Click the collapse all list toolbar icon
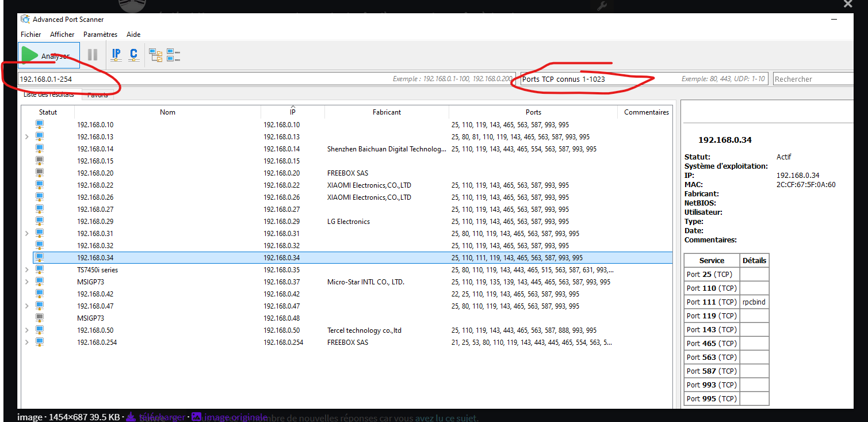The width and height of the screenshot is (868, 422). click(173, 55)
